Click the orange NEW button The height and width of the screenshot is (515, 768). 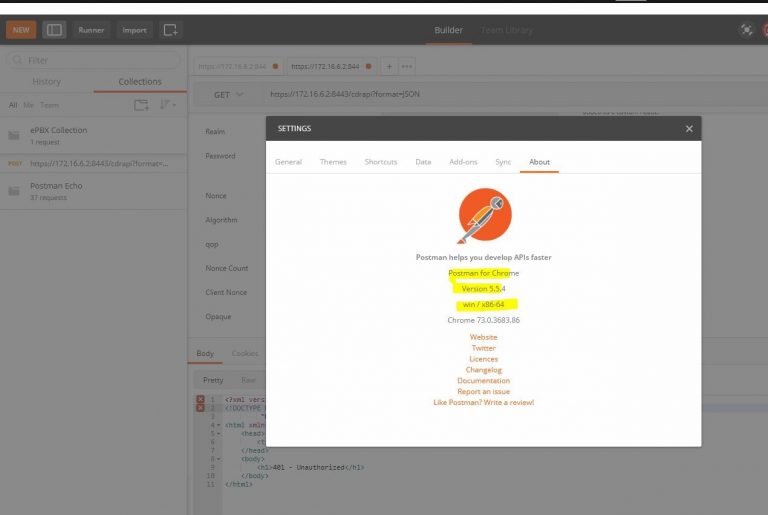[x=21, y=30]
